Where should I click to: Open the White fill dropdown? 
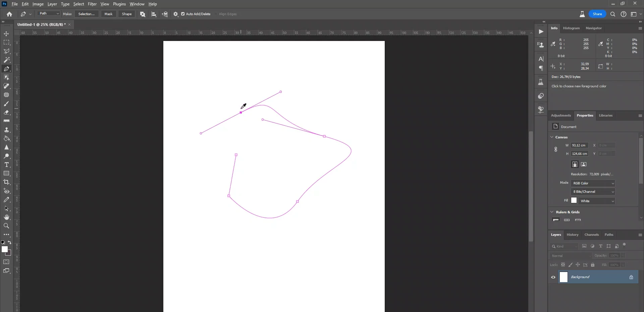pos(597,201)
